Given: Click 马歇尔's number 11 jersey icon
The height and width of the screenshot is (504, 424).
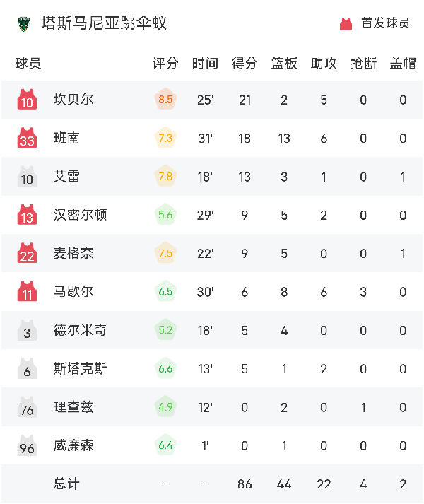Looking at the screenshot, I should [x=27, y=292].
